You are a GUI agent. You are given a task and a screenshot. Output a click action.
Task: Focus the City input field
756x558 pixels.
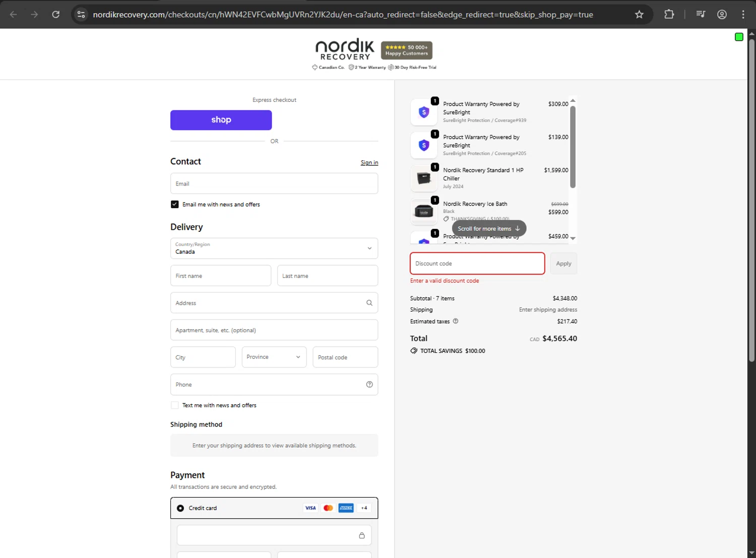pos(203,357)
